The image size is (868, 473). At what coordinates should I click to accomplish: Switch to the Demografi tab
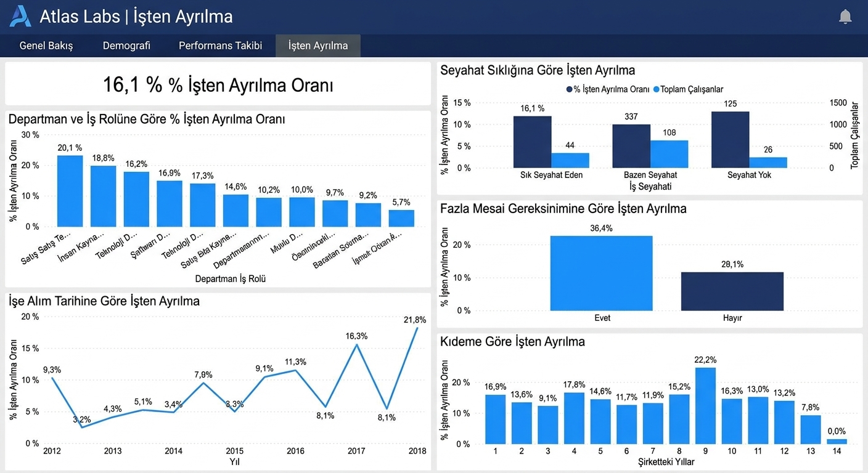coord(126,46)
